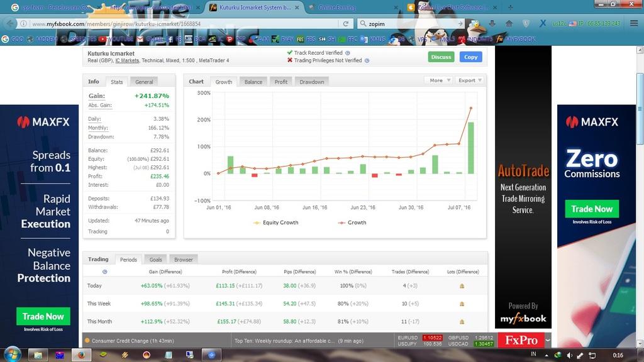644x362 pixels.
Task: Click the scrollbar down arrow
Action: coord(640,343)
